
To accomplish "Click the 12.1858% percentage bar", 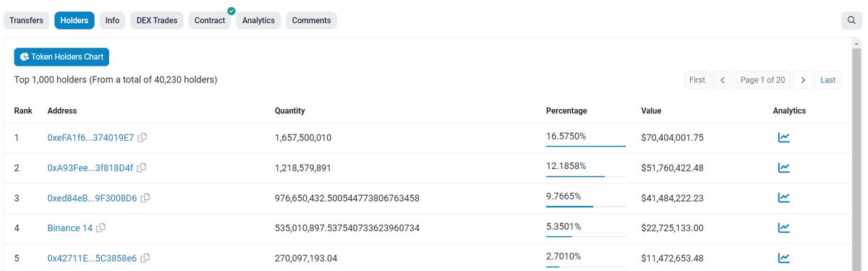I will coord(586,176).
